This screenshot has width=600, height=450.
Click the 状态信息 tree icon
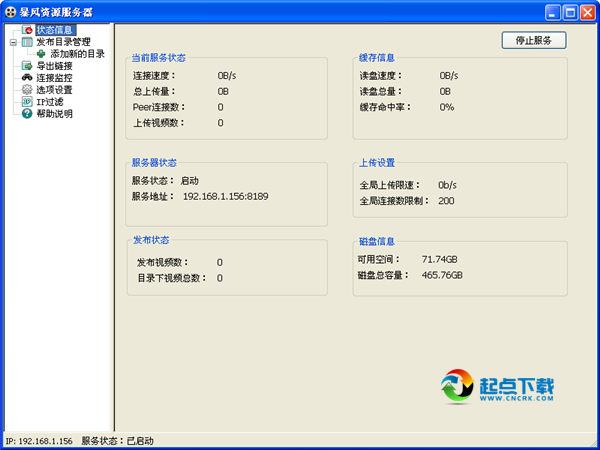click(27, 30)
